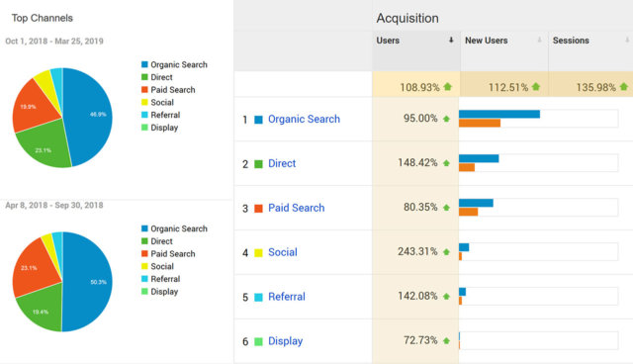Click the green Direct swatch in the table row
Screen dimensions: 633x364
pyautogui.click(x=258, y=164)
